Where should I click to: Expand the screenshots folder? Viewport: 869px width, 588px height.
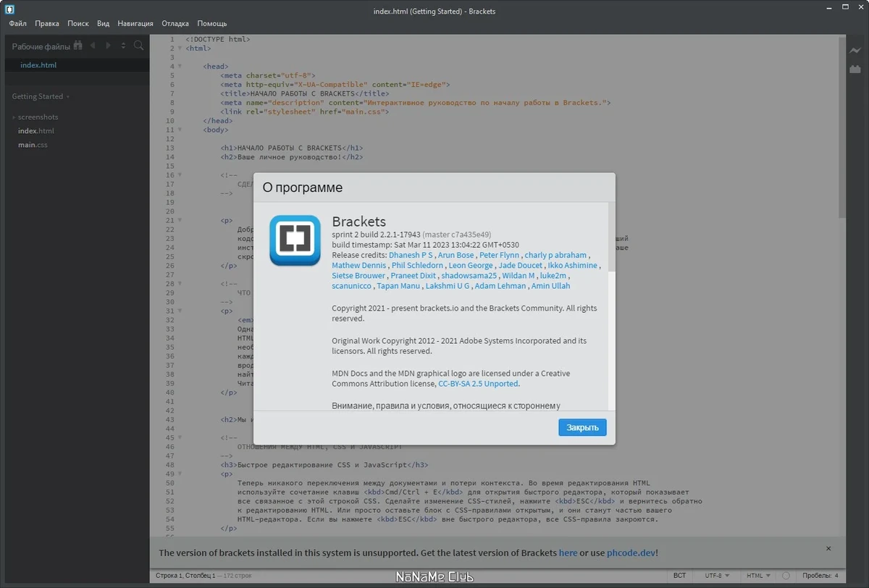point(35,117)
